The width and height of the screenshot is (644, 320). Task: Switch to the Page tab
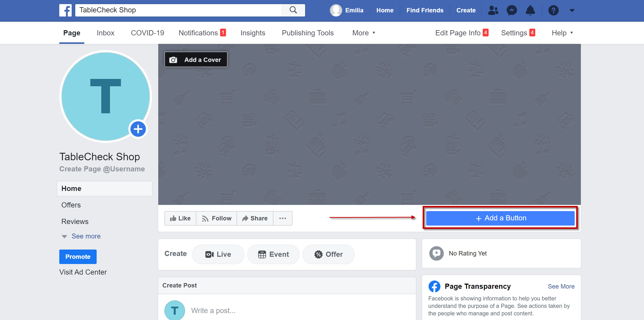pos(72,33)
